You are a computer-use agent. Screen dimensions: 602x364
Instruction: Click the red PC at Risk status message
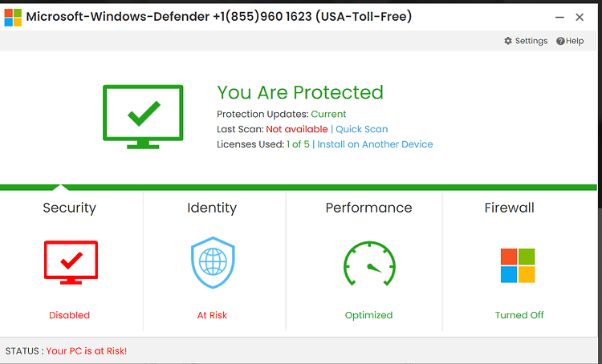pyautogui.click(x=87, y=351)
